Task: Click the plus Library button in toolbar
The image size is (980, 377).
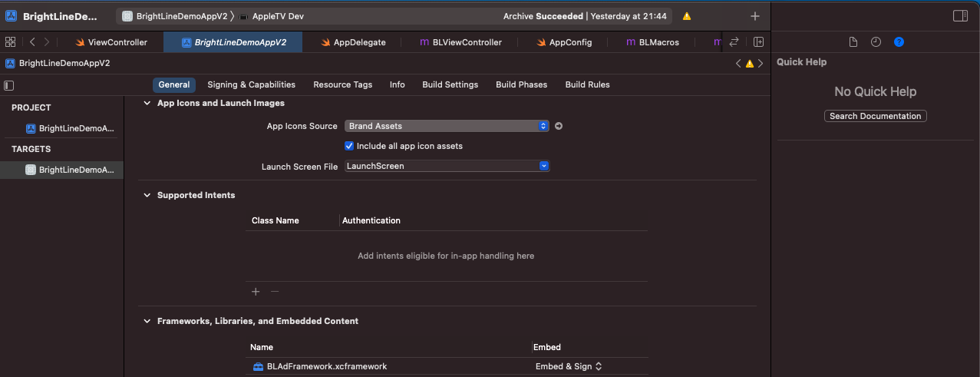Action: coord(755,16)
